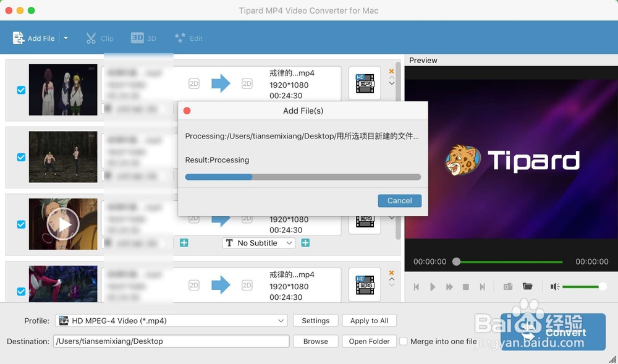This screenshot has height=364, width=618.
Task: Uncheck the first video in the list
Action: point(21,90)
